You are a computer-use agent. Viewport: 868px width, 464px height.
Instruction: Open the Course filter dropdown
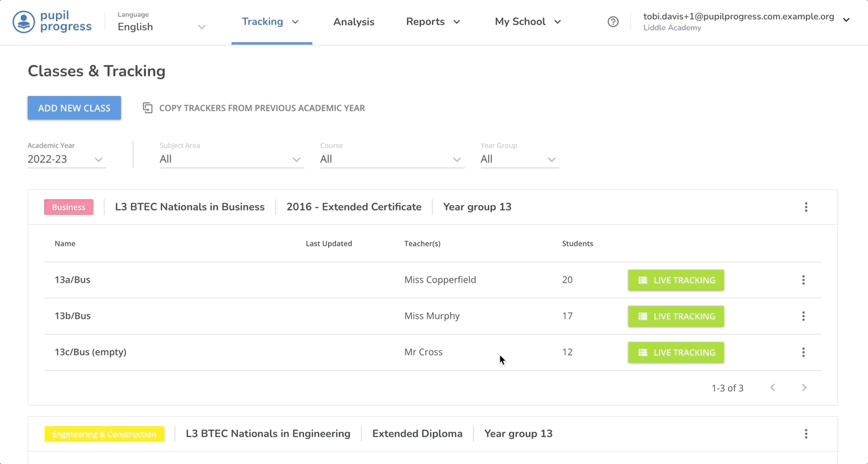tap(457, 159)
